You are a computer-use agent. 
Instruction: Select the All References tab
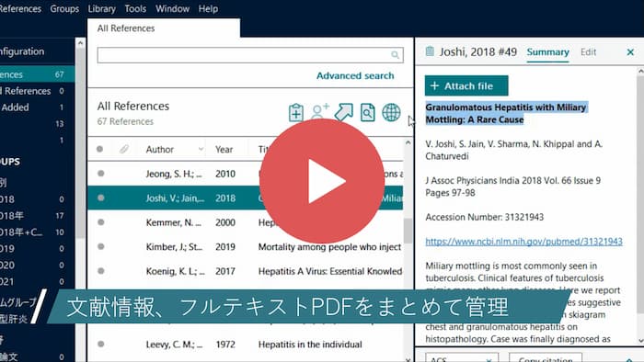[x=164, y=28]
